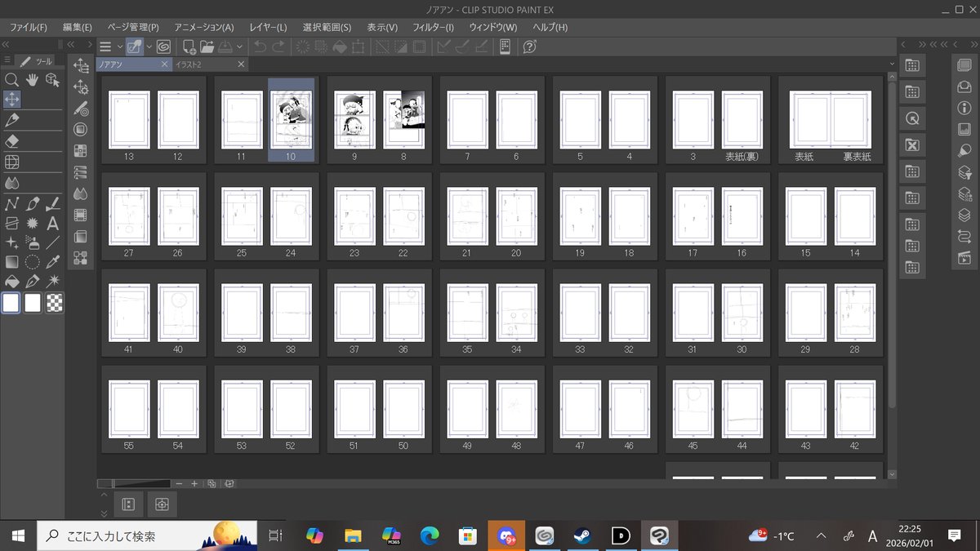This screenshot has height=551, width=980.
Task: Select the Airbrush spray tool
Action: (x=33, y=242)
